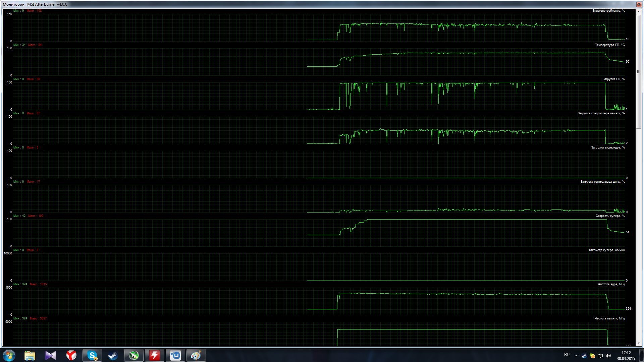Image resolution: width=644 pixels, height=362 pixels.
Task: Expand the hidden tray icons arrow
Action: [576, 356]
